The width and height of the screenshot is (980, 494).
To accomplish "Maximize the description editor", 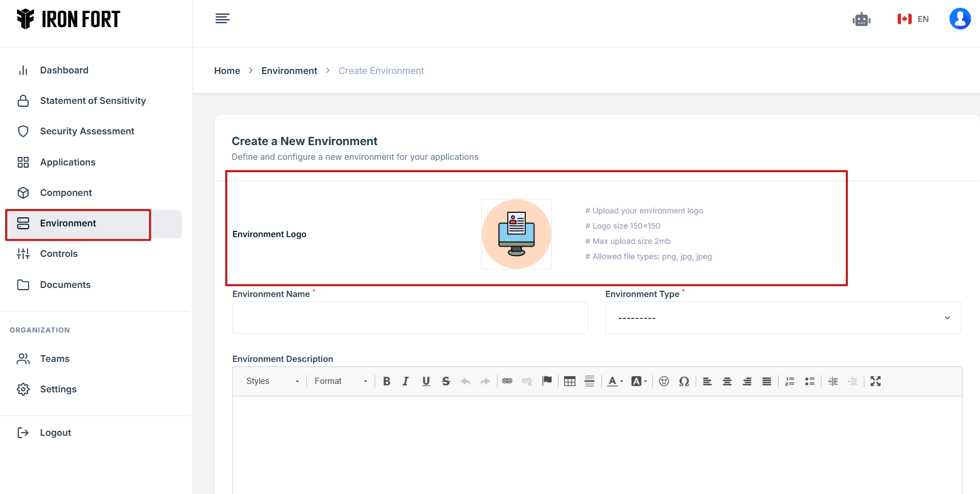I will coord(875,381).
